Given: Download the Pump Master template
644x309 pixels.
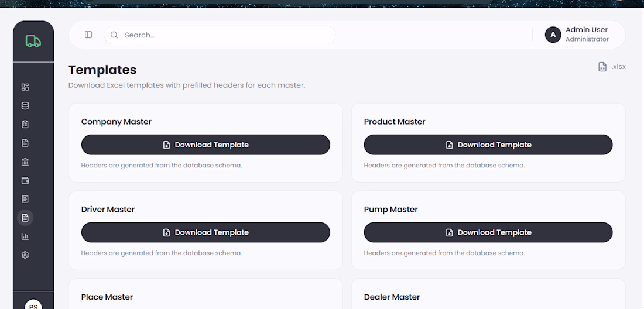Looking at the screenshot, I should point(488,232).
